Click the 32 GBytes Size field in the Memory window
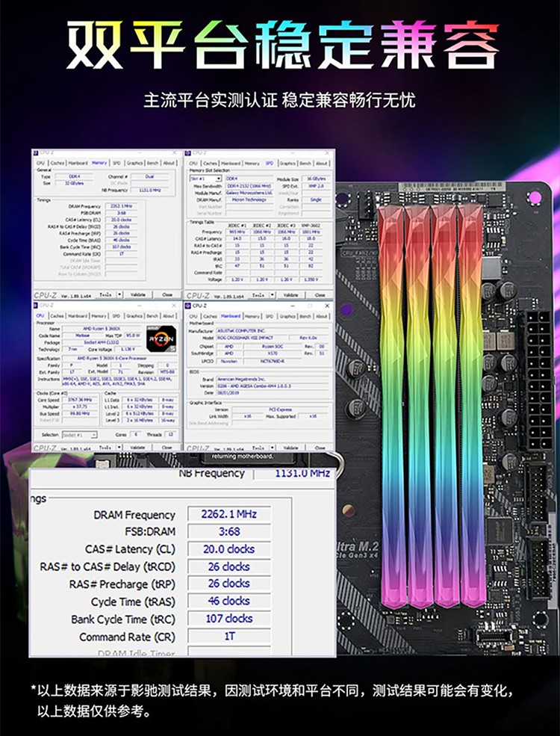560x736 pixels. coord(74,183)
